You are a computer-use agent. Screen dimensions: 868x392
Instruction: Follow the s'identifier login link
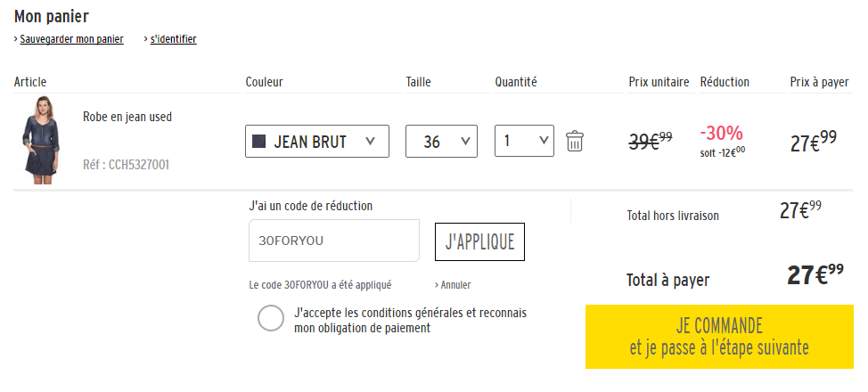click(174, 39)
